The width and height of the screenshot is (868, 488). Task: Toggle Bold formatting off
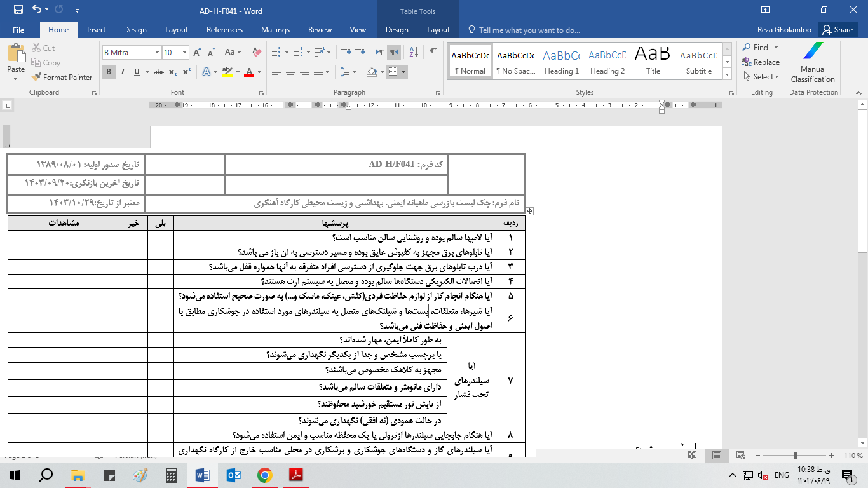coord(109,72)
